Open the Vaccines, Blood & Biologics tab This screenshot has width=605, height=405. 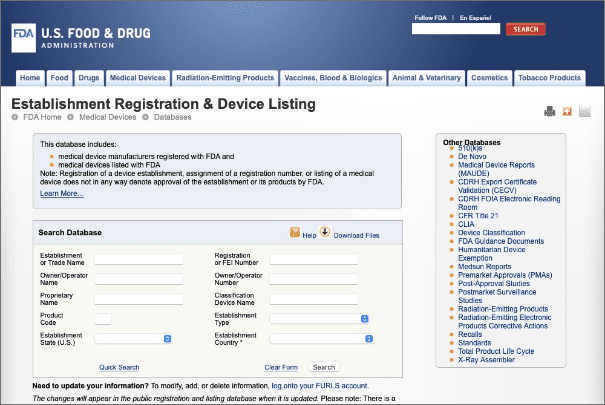(x=333, y=78)
